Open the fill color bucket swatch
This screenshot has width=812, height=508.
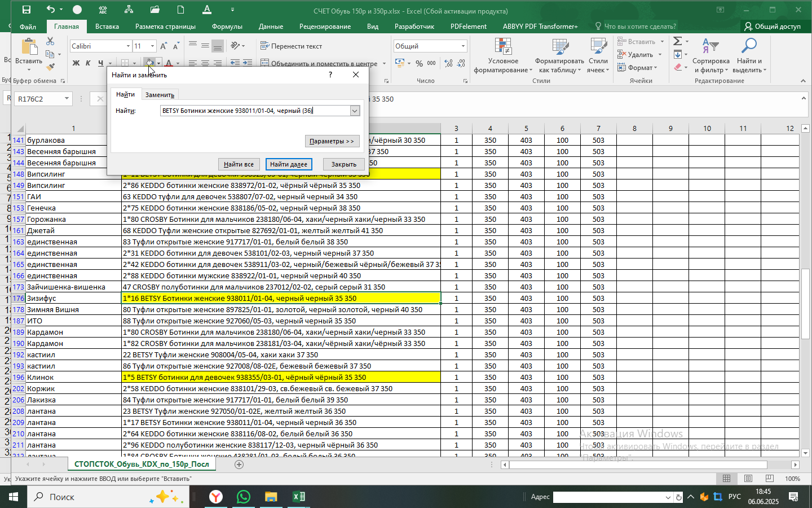(x=149, y=63)
